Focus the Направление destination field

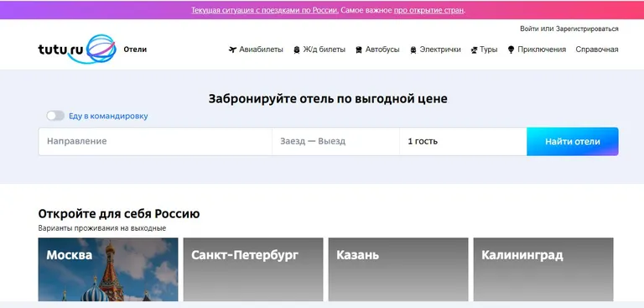pos(155,142)
